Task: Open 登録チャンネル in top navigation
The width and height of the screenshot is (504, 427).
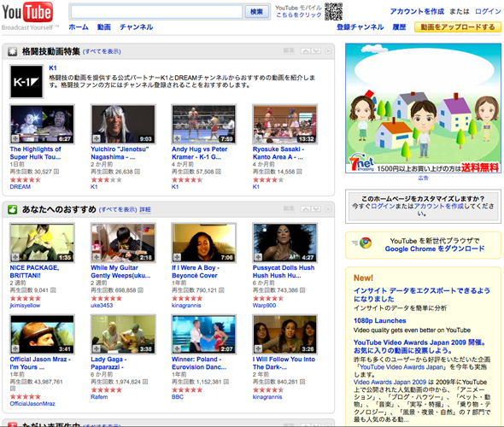Action: point(360,27)
